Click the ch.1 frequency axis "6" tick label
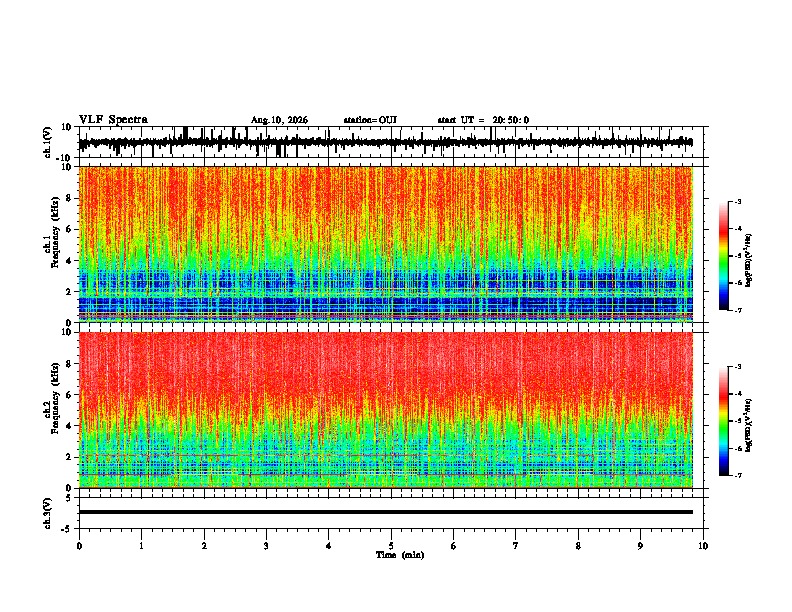Viewport: 792px width, 612px height. 69,230
